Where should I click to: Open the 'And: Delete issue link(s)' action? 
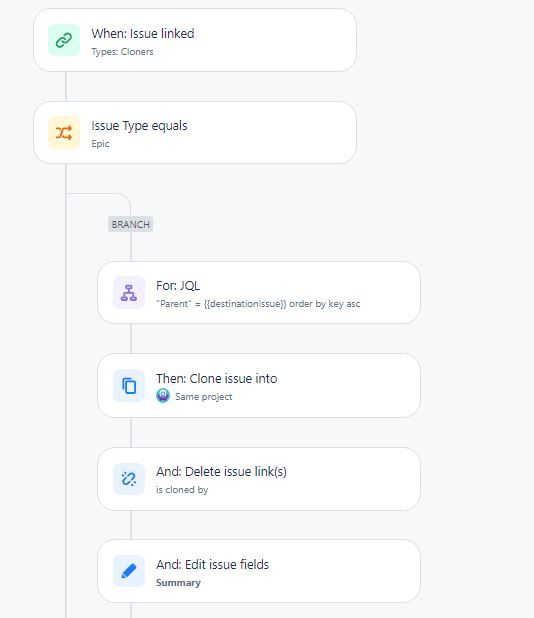[x=259, y=479]
